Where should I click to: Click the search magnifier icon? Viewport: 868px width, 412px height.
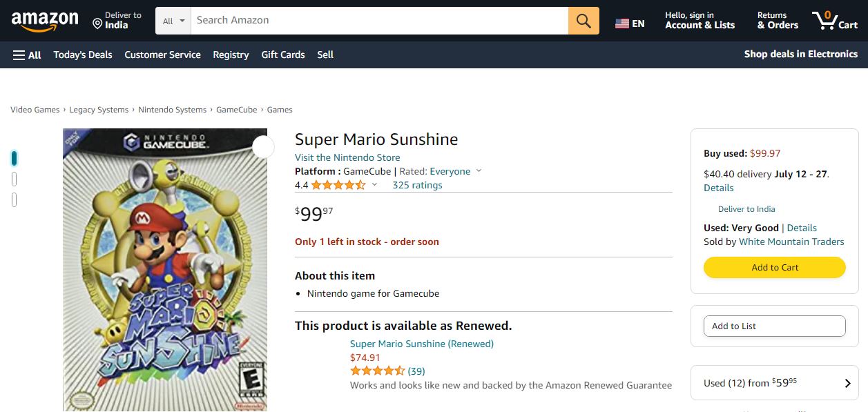[582, 21]
